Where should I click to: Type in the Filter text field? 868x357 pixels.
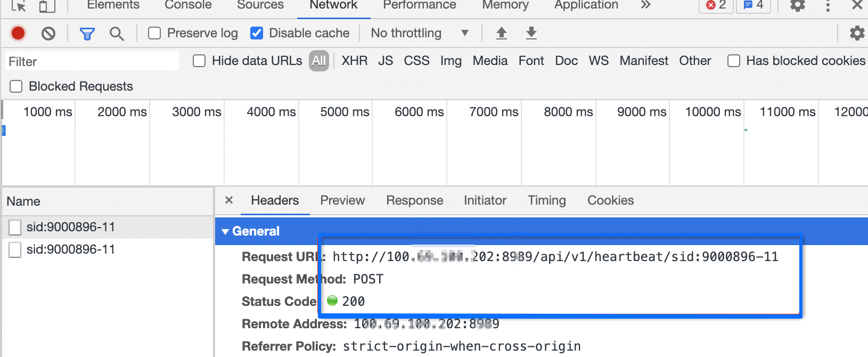point(92,61)
